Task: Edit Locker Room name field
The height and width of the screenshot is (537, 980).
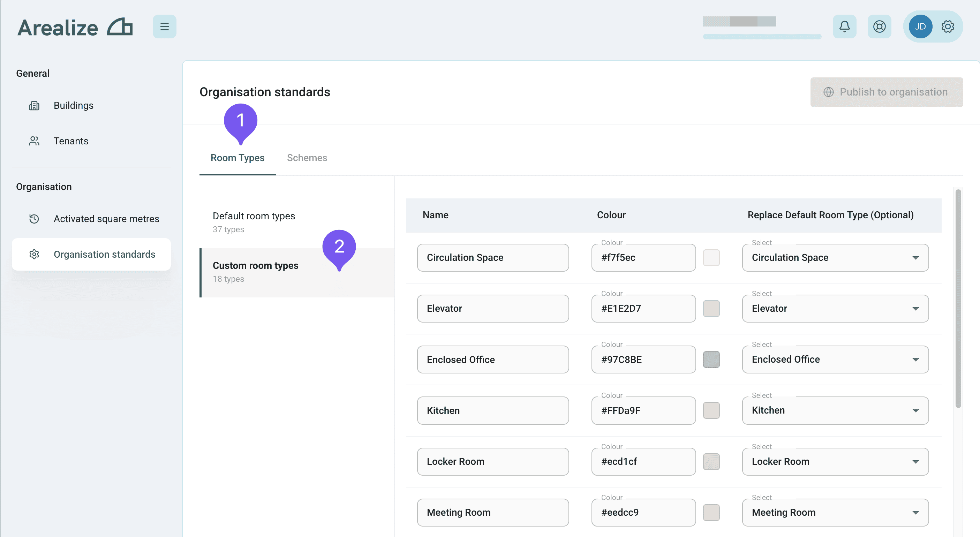Action: pos(493,461)
